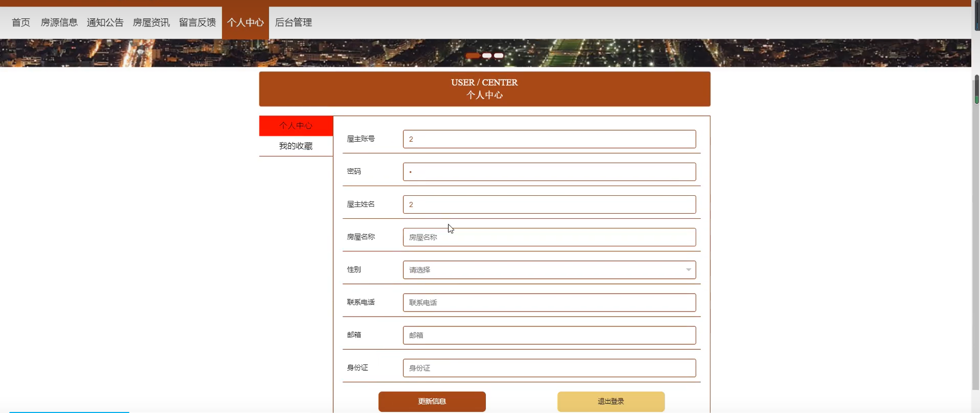
Task: Click the 性别 dropdown arrow icon
Action: click(689, 270)
